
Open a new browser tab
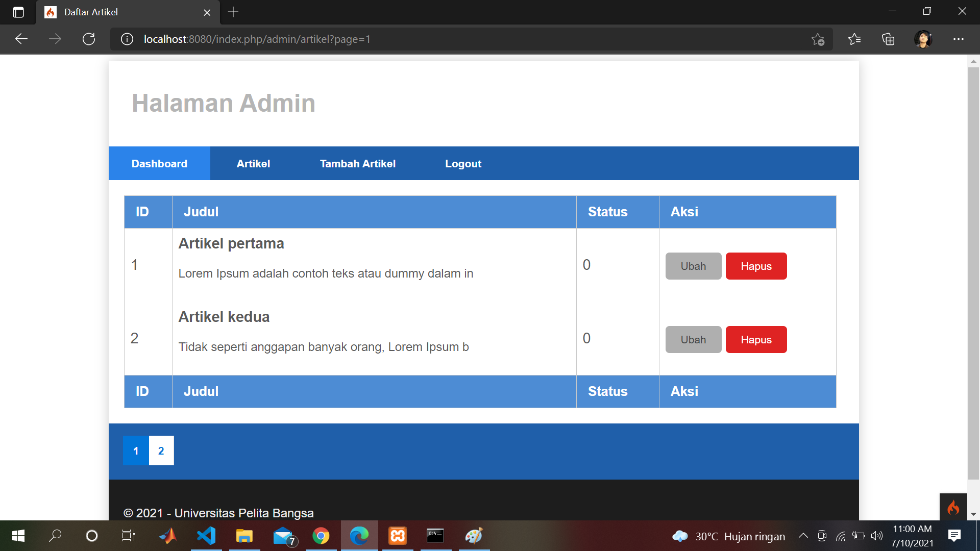[233, 12]
